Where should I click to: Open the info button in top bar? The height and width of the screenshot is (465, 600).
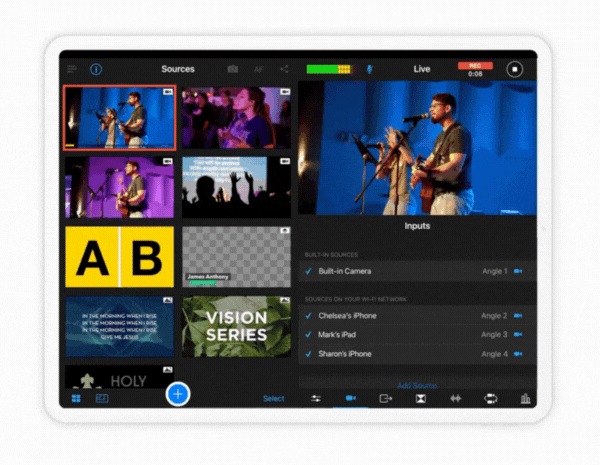(x=96, y=69)
